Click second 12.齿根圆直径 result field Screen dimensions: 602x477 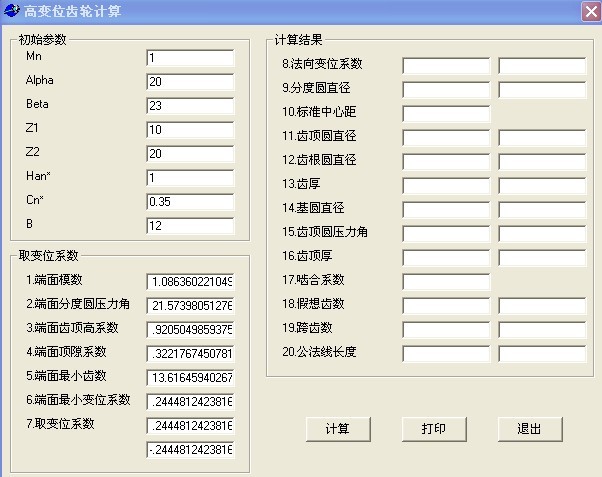click(542, 162)
